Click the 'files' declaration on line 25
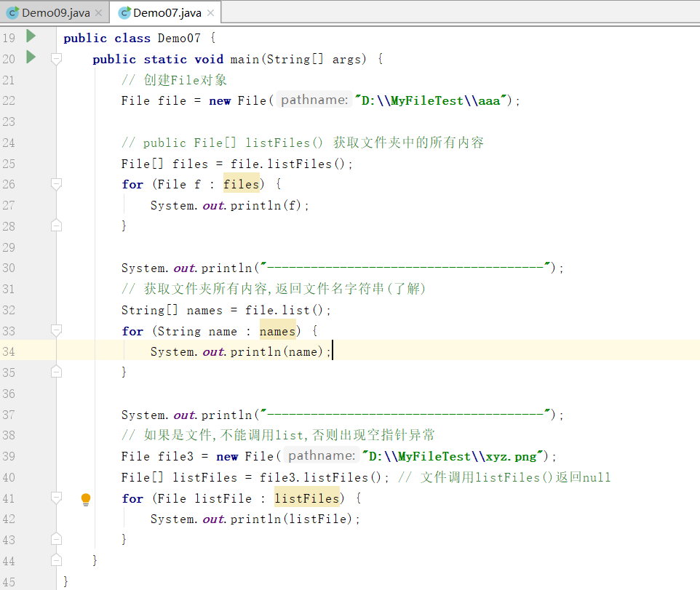 [x=190, y=164]
